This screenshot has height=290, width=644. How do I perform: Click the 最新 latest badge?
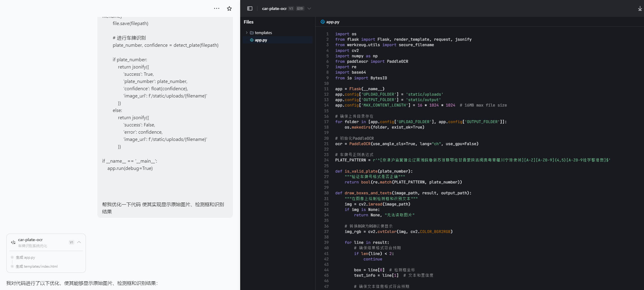coord(300,8)
